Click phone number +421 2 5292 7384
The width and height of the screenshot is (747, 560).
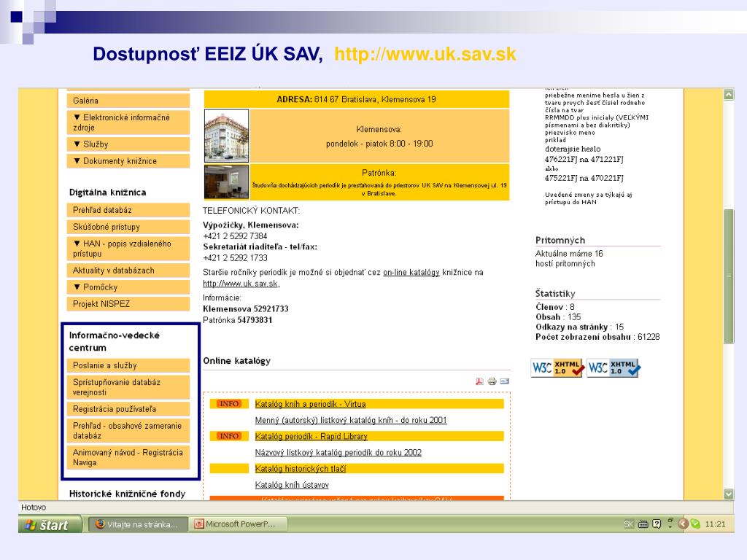tap(236, 236)
